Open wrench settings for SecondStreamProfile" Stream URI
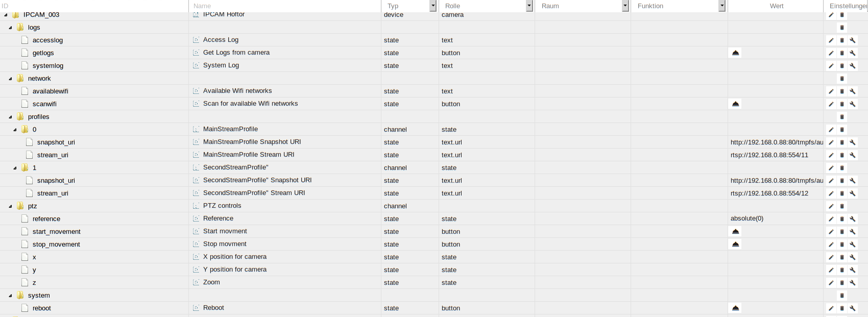Image resolution: width=868 pixels, height=317 pixels. click(853, 193)
